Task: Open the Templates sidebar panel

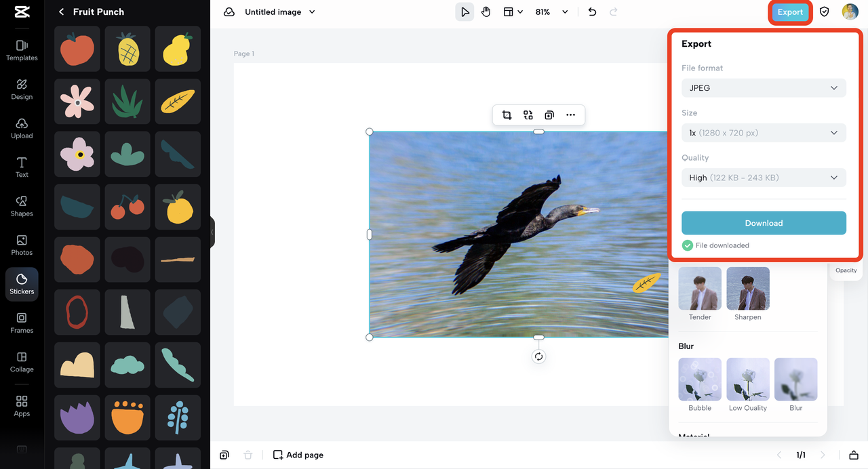Action: pyautogui.click(x=22, y=50)
